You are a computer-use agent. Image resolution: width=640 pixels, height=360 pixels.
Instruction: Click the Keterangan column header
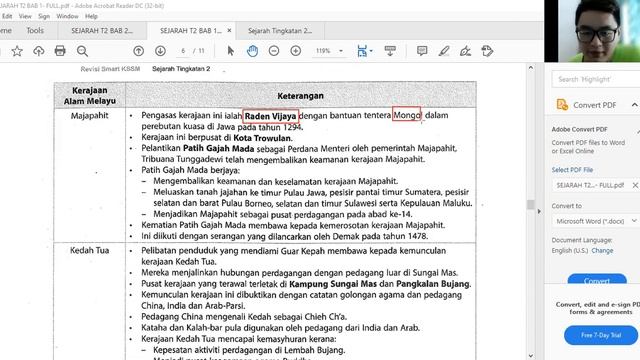(300, 96)
